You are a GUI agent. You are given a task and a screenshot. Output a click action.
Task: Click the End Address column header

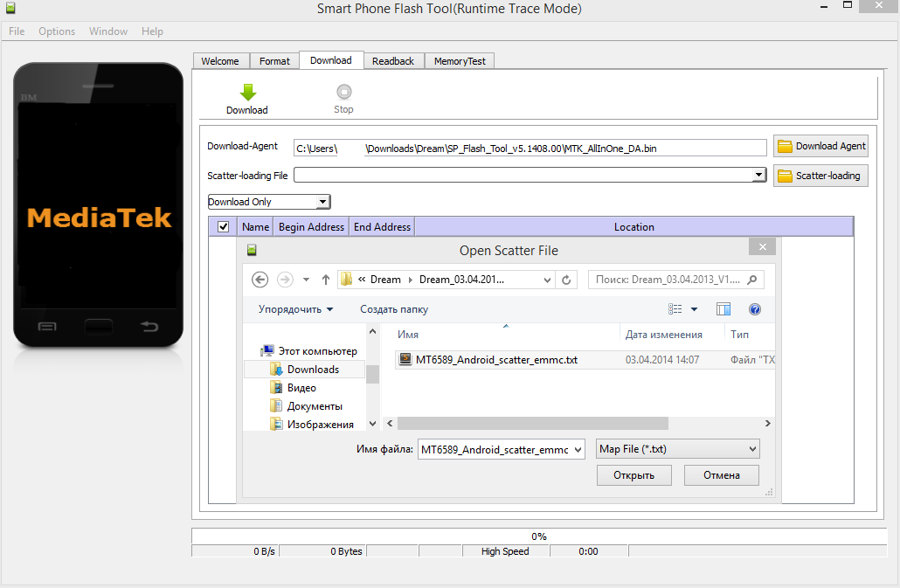(x=382, y=226)
